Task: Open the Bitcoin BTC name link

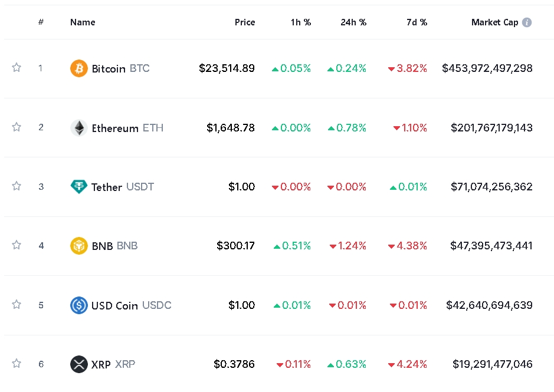Action: click(120, 68)
